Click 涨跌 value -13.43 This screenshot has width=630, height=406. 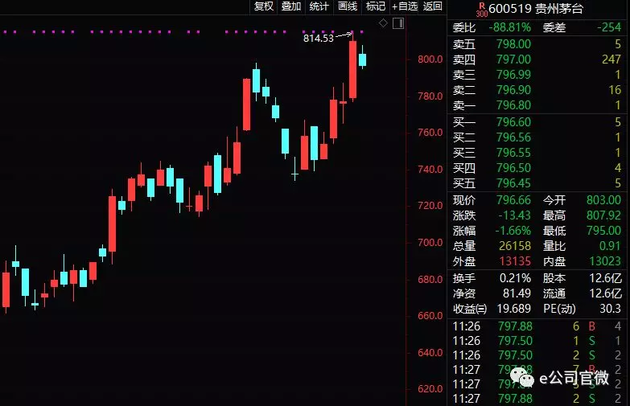(x=515, y=215)
